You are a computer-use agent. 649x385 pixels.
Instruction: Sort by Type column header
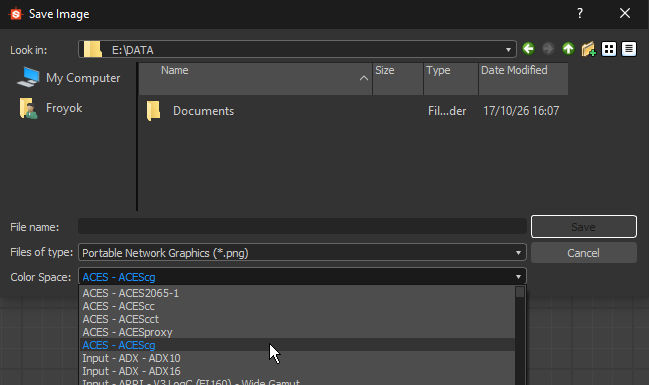pos(451,79)
